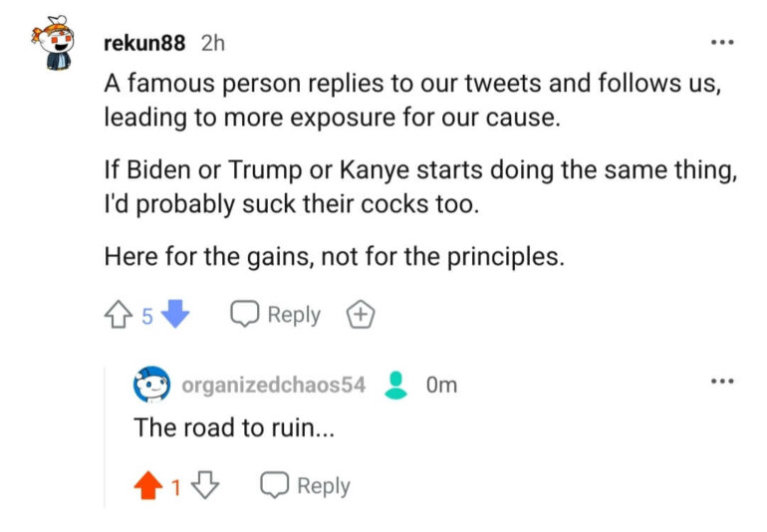Click the green person icon beside organizedchaos54

click(x=396, y=385)
